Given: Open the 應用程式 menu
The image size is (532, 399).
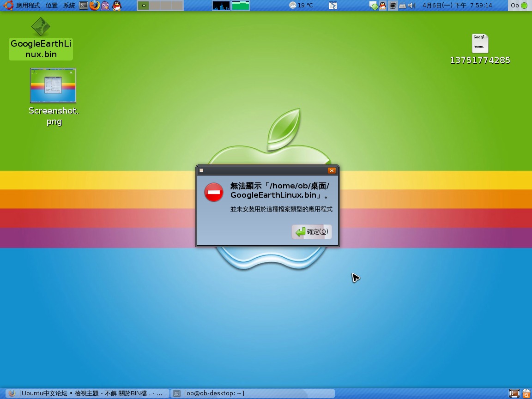Looking at the screenshot, I should click(28, 6).
